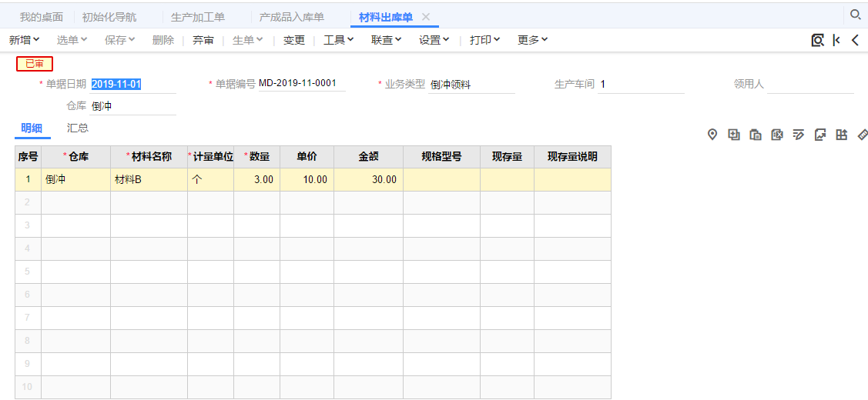Click the chart trend icon above table
The image size is (868, 400).
click(820, 135)
